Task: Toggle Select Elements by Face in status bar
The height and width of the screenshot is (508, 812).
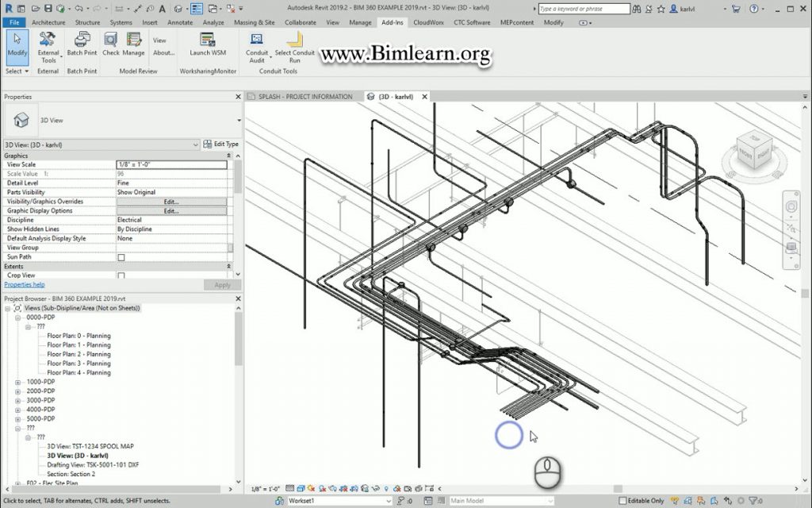Action: point(714,501)
